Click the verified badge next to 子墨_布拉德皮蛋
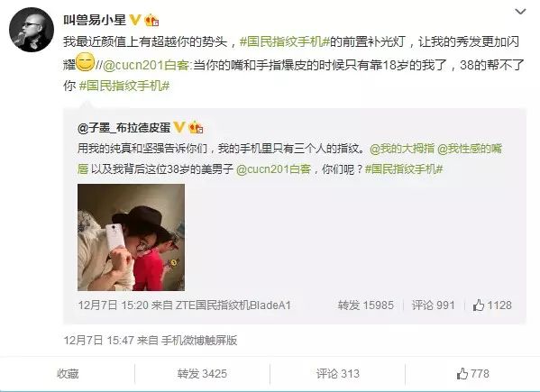 pos(179,127)
